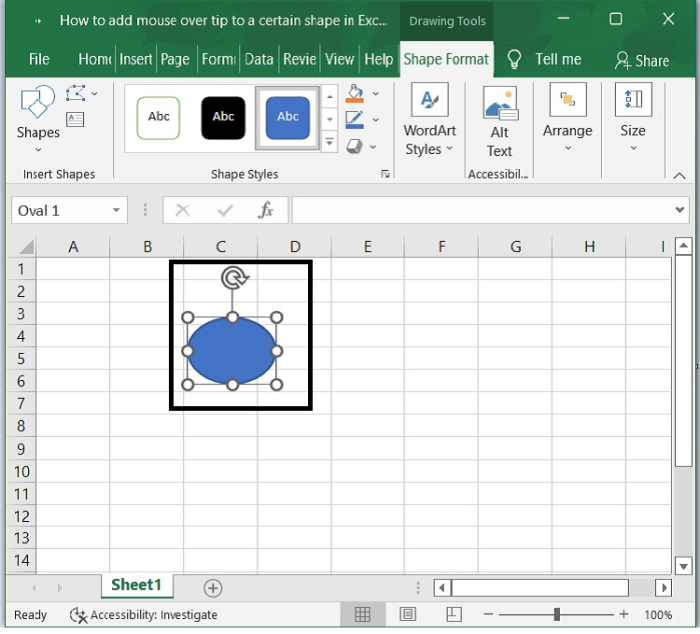Add a new sheet with plus button

(x=212, y=588)
